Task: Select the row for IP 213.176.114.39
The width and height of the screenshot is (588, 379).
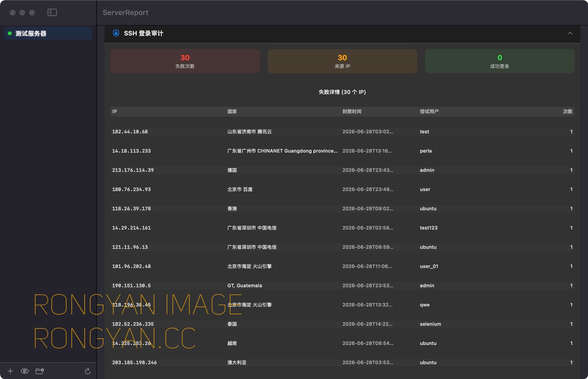Action: [342, 170]
